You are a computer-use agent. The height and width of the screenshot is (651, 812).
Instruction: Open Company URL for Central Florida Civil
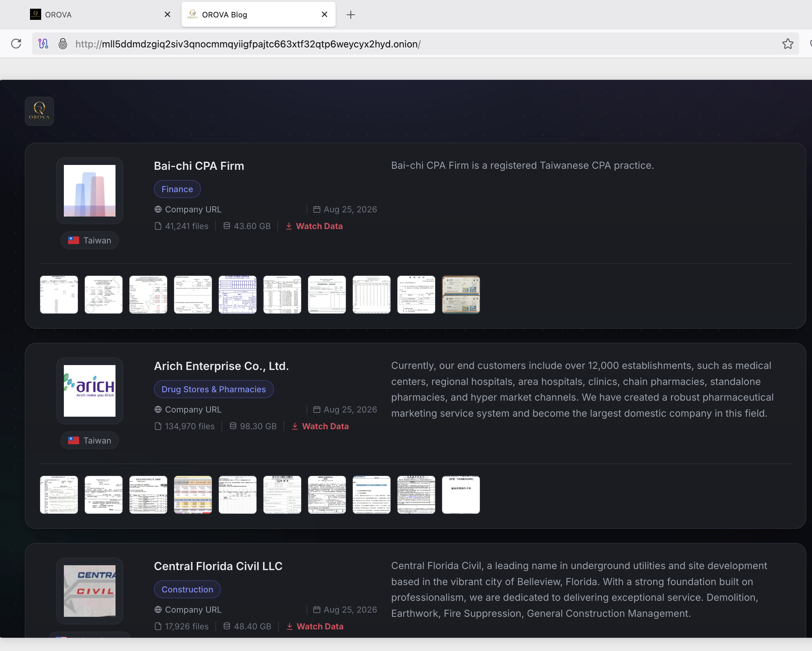(188, 610)
